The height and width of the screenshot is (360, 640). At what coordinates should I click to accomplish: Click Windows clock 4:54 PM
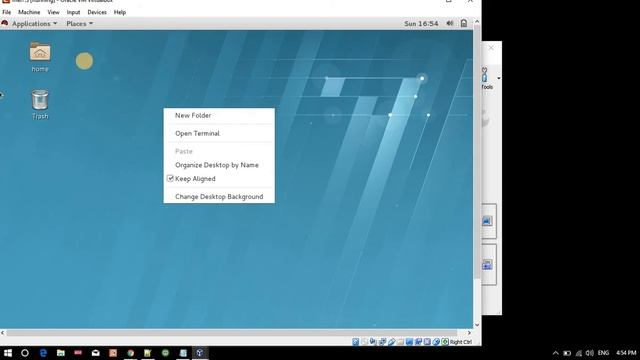tap(626, 353)
